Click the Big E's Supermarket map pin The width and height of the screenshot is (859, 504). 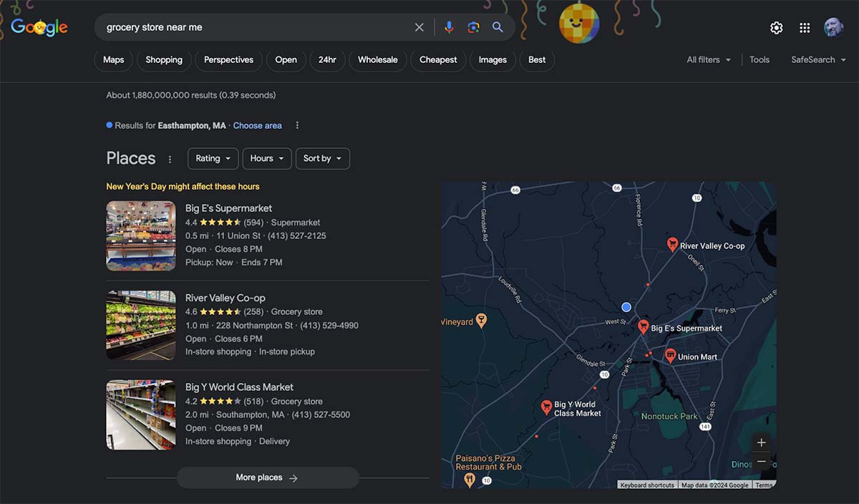tap(642, 326)
